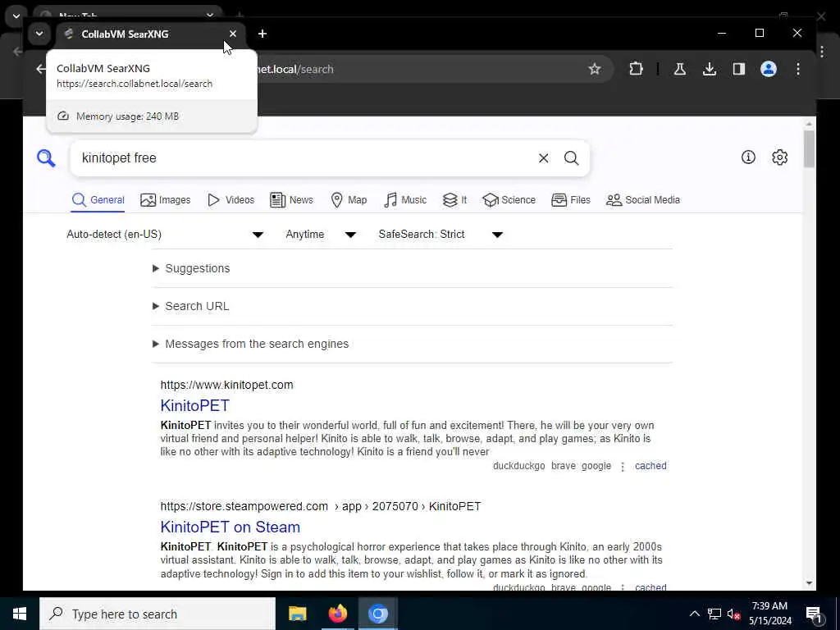Click the https://www.kinitopet.com URL text
Image resolution: width=840 pixels, height=630 pixels.
(x=226, y=385)
